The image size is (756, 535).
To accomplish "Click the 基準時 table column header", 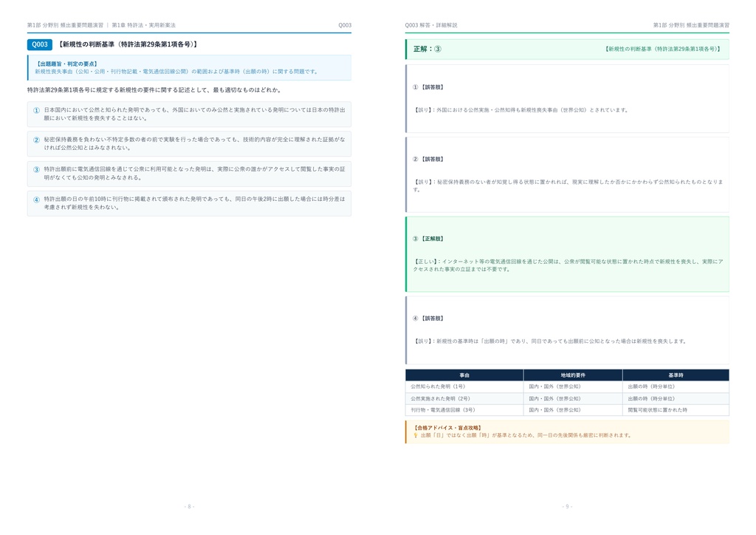I will coord(676,375).
